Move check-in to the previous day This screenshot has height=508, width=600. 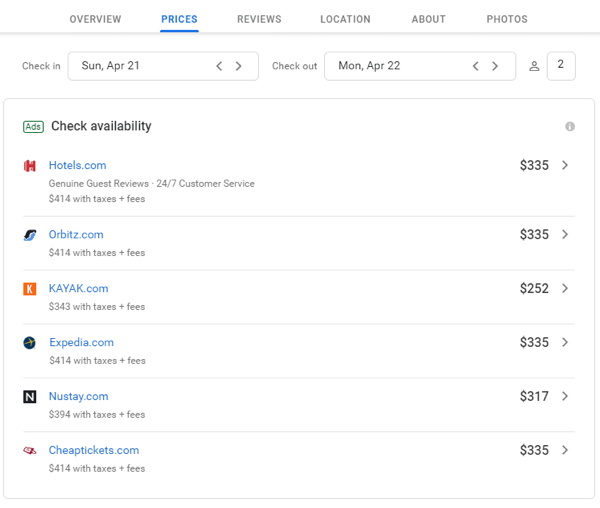pos(219,66)
